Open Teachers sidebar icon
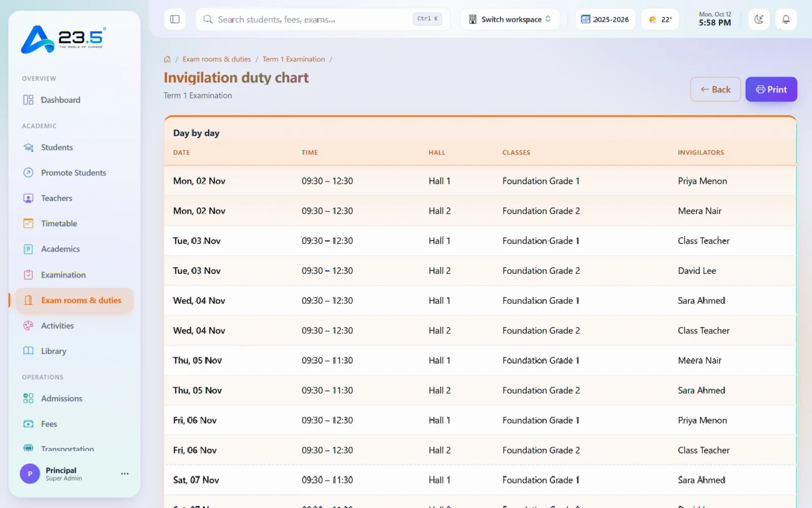812x508 pixels. click(28, 198)
